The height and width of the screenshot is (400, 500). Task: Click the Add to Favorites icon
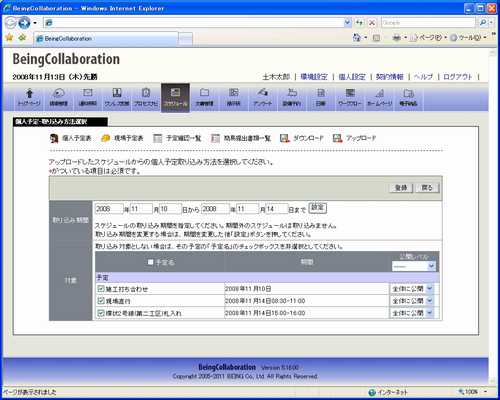click(x=22, y=37)
